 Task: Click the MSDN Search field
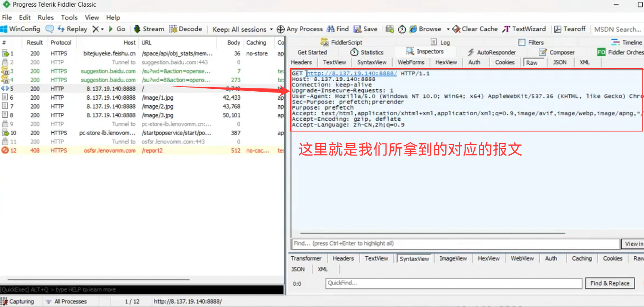(x=617, y=29)
